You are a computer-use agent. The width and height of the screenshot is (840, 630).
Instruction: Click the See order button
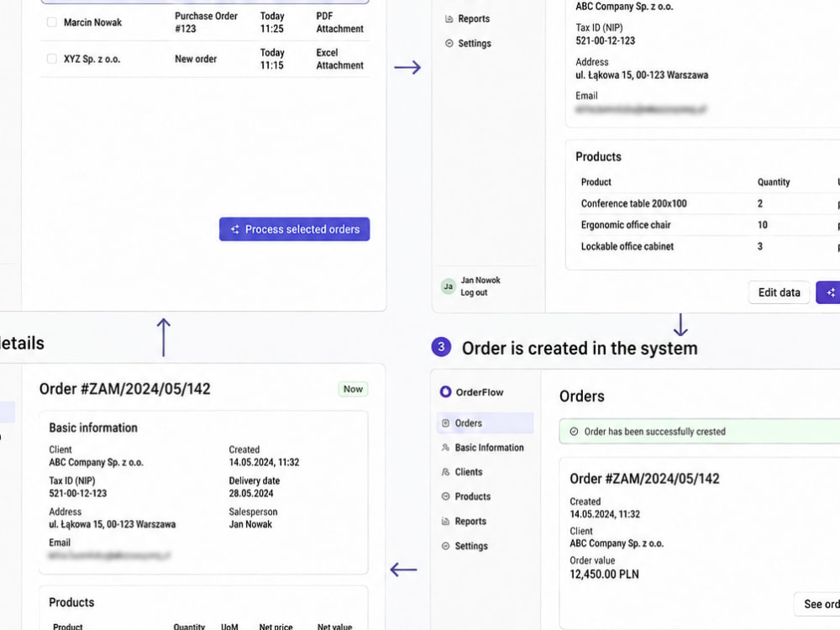[x=817, y=604]
